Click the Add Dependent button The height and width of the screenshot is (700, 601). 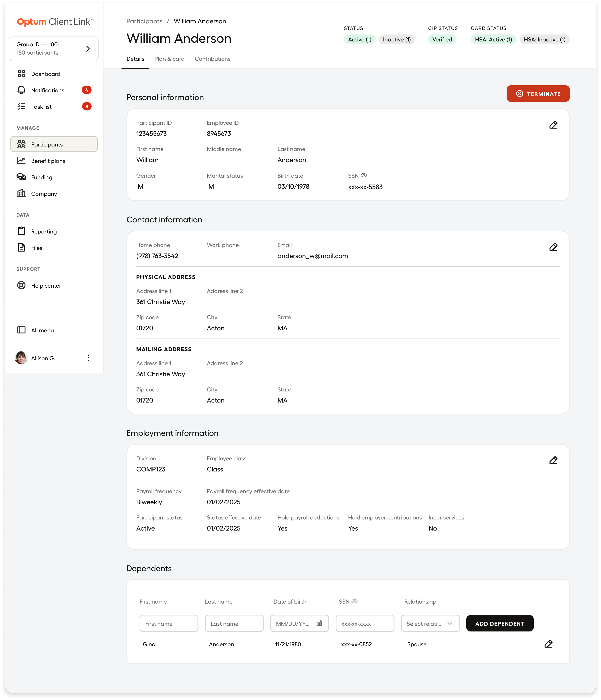(x=500, y=623)
